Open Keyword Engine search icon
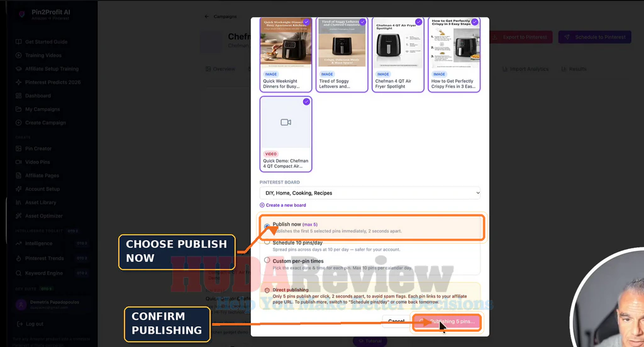The image size is (644, 347). click(x=18, y=273)
